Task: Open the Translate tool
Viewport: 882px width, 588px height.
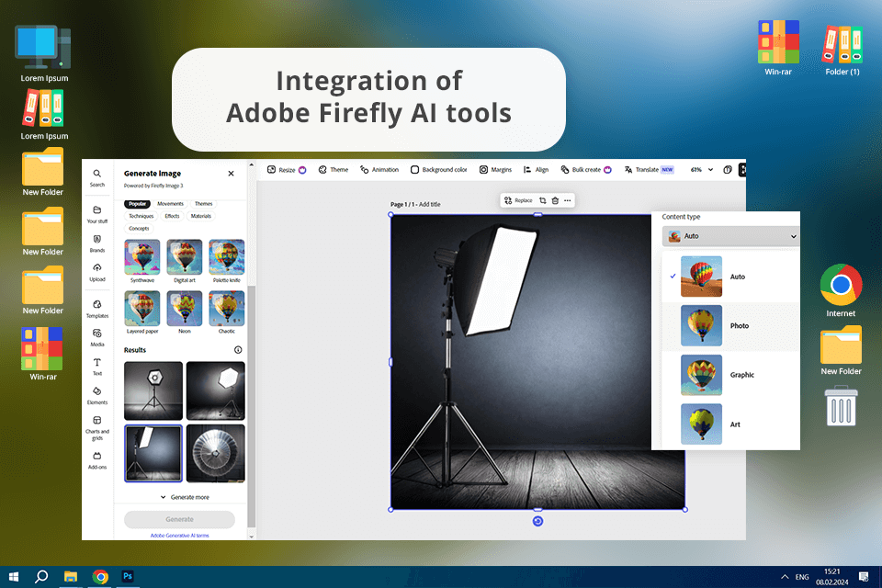Action: 649,169
